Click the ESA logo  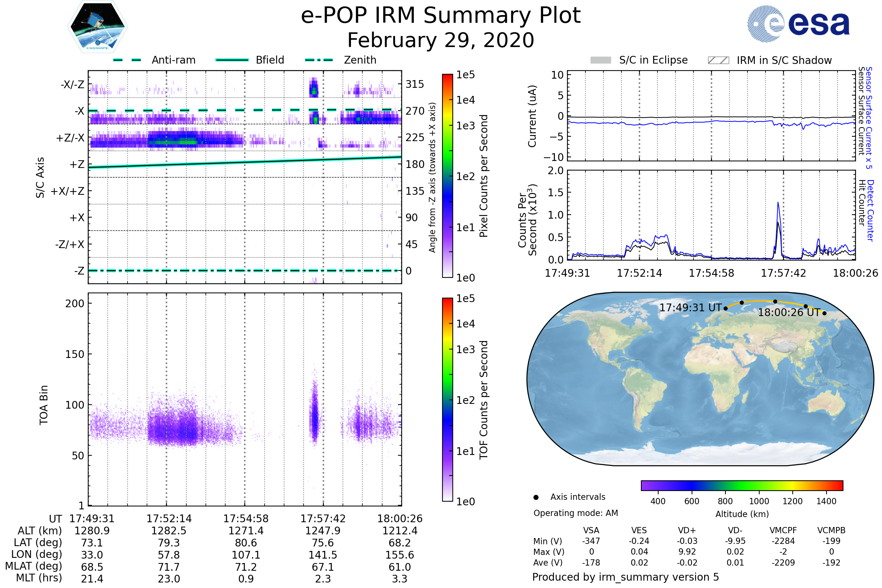click(x=798, y=23)
